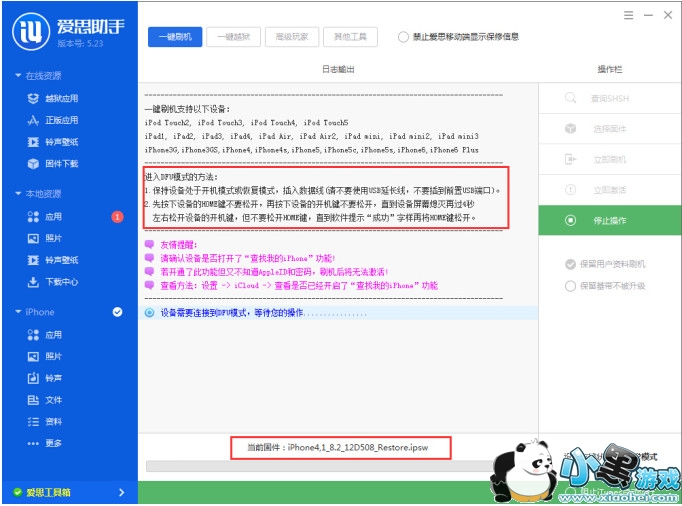The width and height of the screenshot is (682, 506).
Task: Click the 查询SHSH button label
Action: coord(610,99)
